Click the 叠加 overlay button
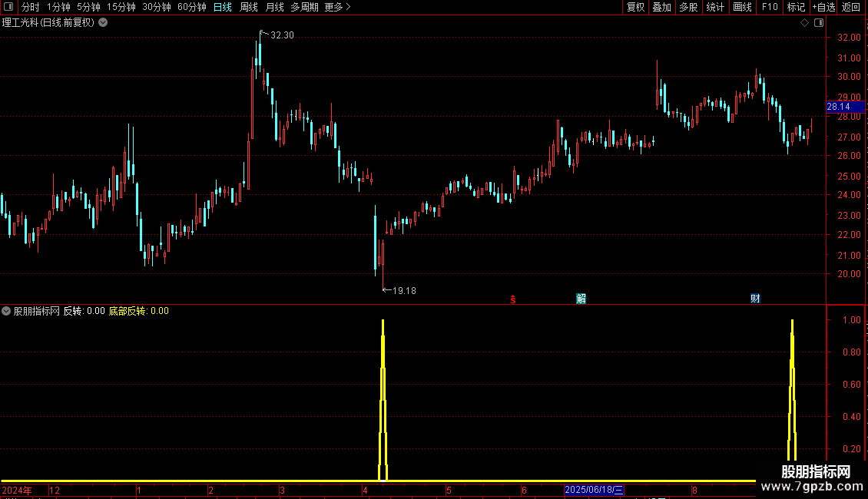Screen dimensions: 868x499 pyautogui.click(x=661, y=7)
